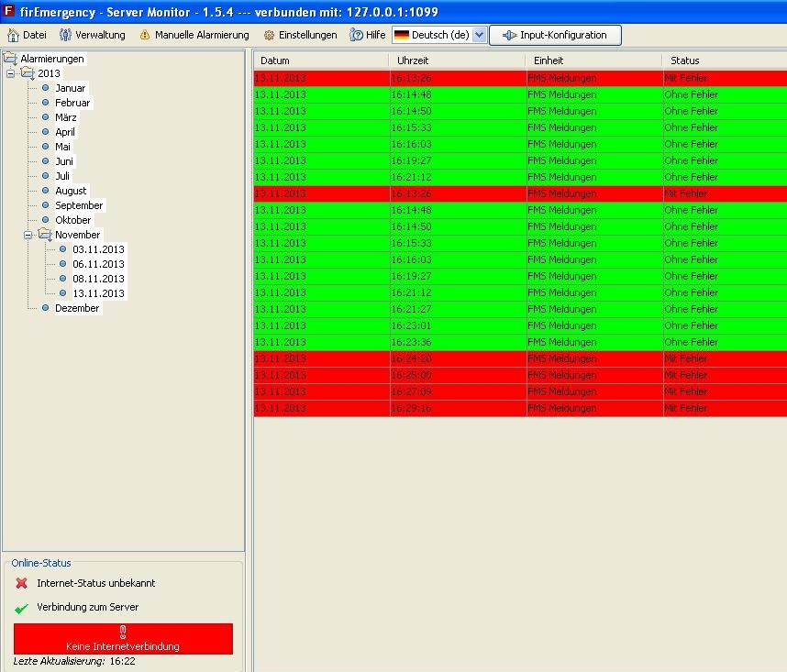Viewport: 787px width, 672px height.
Task: Click the Manuelle Alarmierung warning icon
Action: pyautogui.click(x=145, y=35)
